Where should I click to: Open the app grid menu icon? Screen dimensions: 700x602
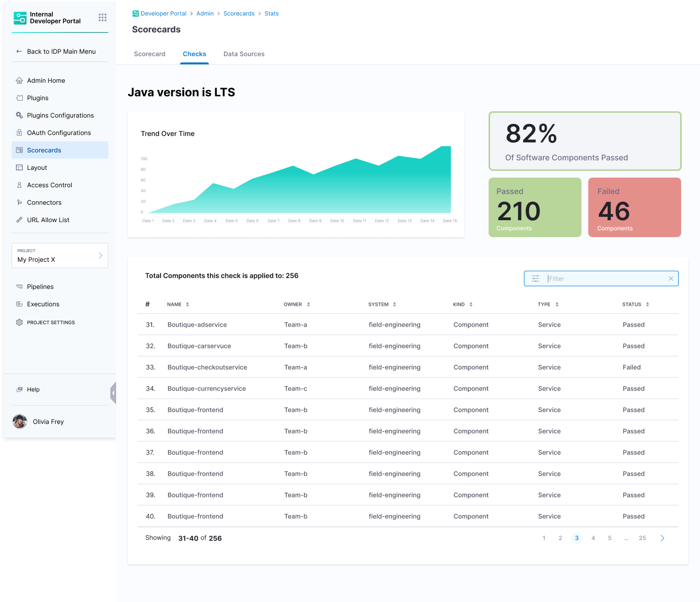click(x=103, y=17)
